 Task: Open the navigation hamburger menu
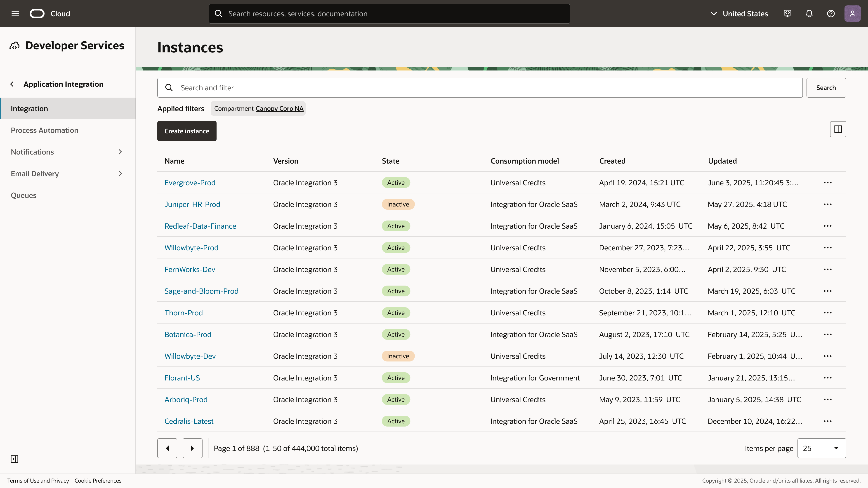15,14
